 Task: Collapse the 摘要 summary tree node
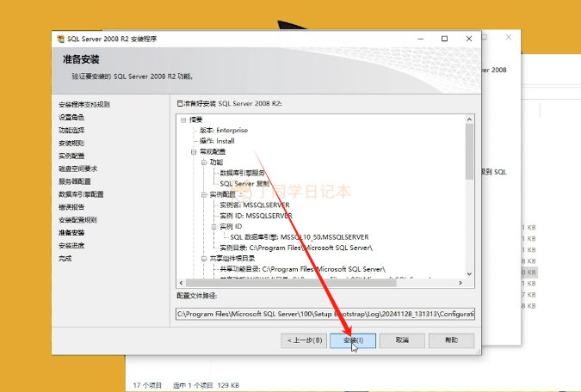pyautogui.click(x=183, y=120)
